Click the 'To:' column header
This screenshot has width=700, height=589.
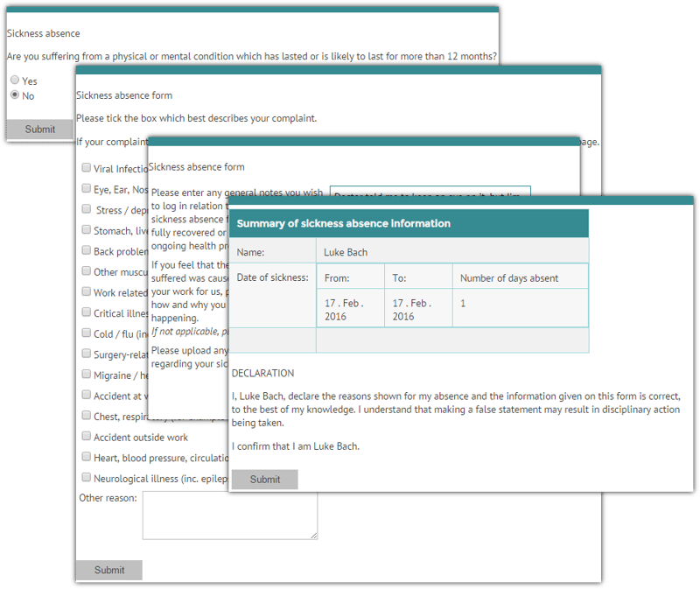coord(399,278)
